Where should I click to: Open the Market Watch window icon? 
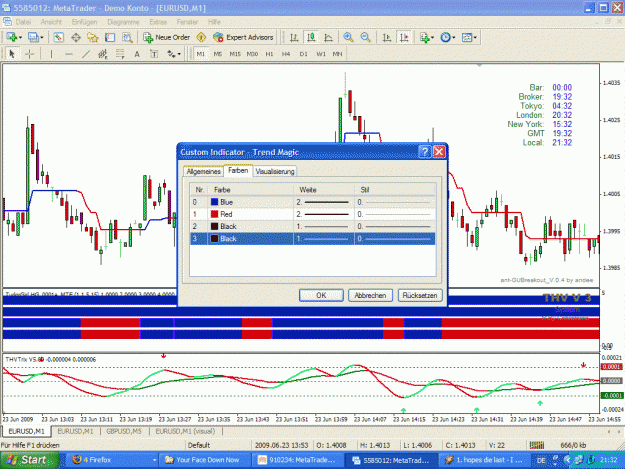click(x=59, y=37)
